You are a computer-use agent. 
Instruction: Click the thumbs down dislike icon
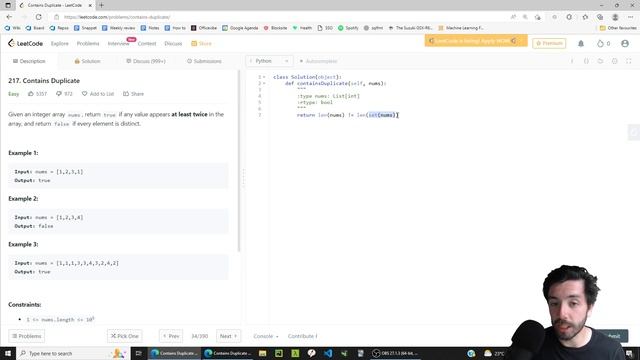click(x=59, y=94)
